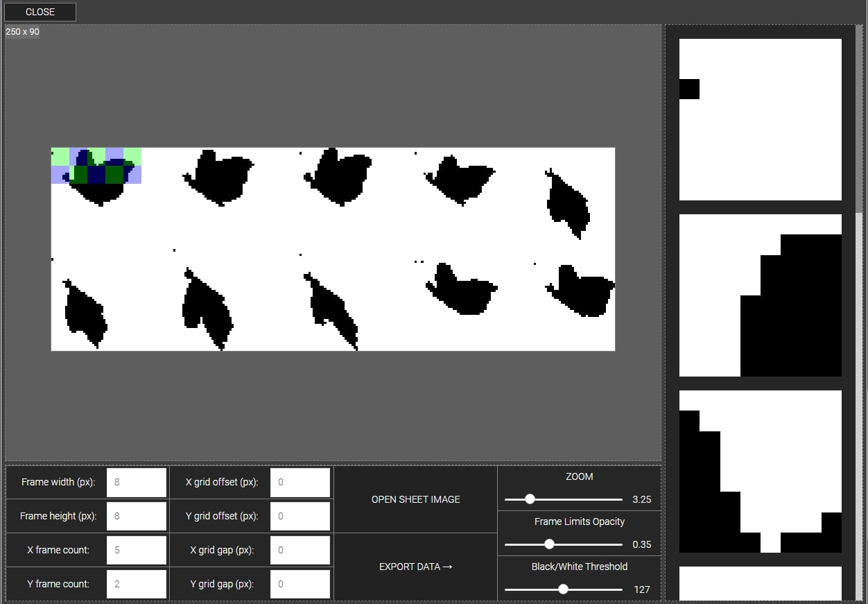
Task: Click the ZOOM slider handle
Action: pos(530,499)
